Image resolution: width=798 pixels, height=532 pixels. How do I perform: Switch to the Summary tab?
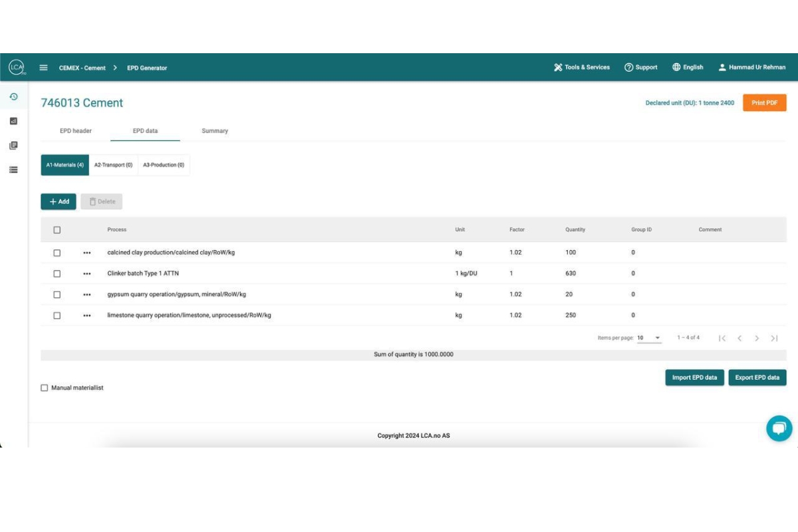click(215, 131)
